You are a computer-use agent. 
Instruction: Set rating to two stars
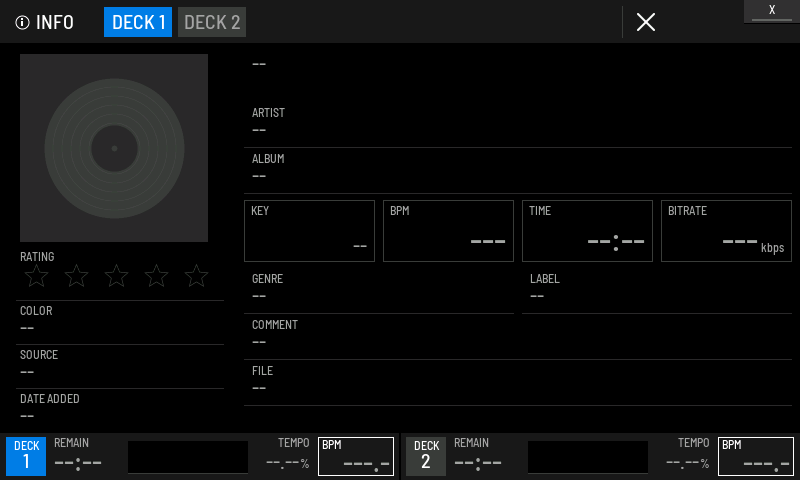(77, 276)
